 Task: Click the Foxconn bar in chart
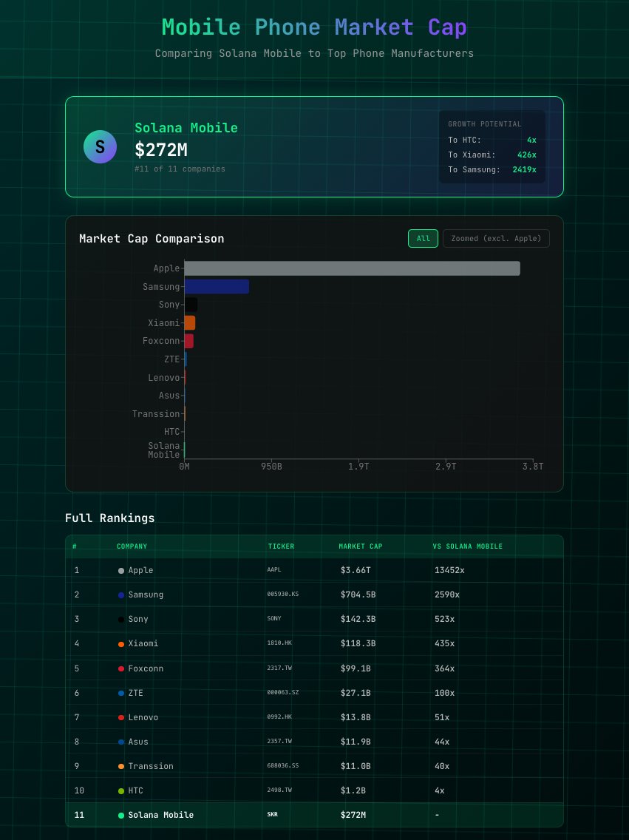point(189,342)
